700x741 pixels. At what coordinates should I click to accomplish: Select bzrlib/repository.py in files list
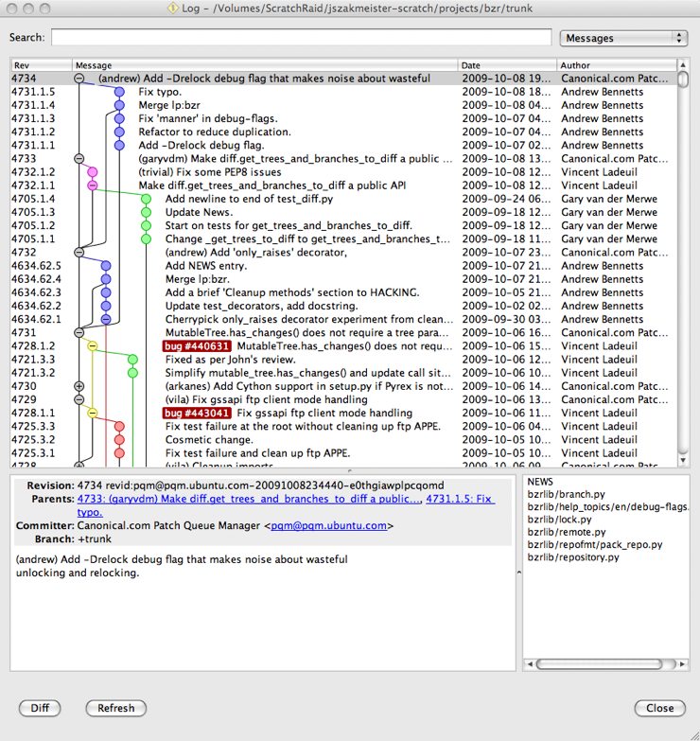click(x=573, y=557)
